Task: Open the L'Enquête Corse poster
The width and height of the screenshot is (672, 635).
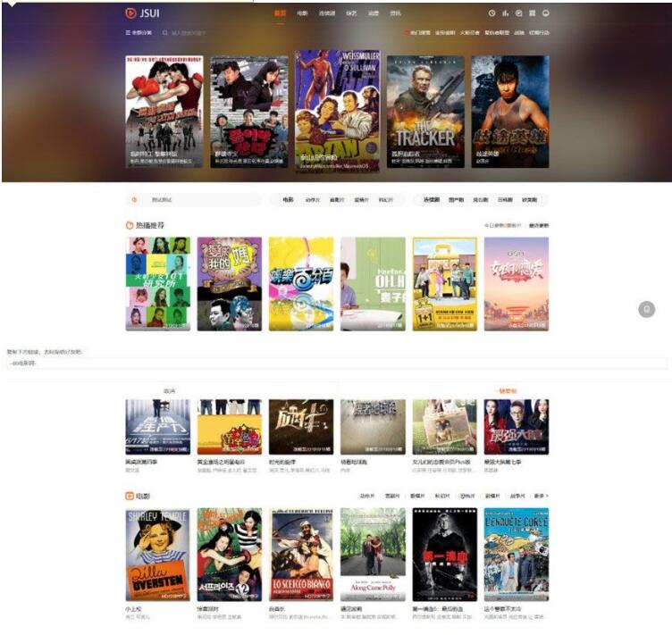Action: 517,555
